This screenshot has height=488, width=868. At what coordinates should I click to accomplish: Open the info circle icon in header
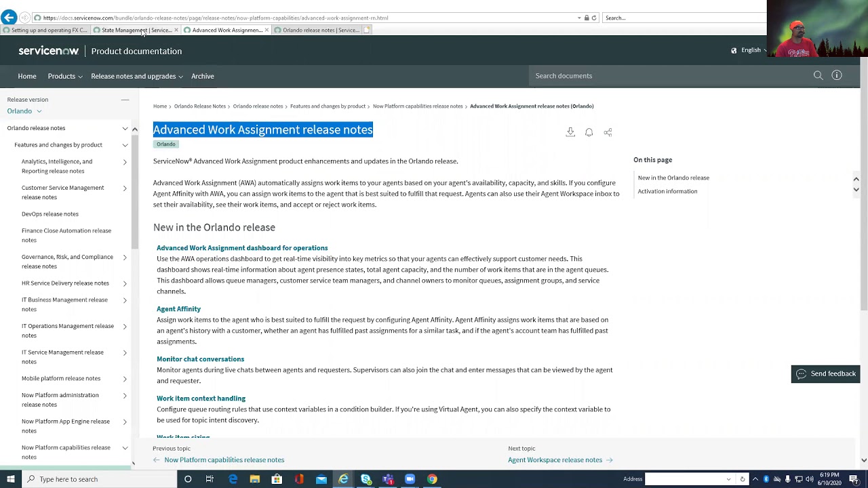(837, 76)
